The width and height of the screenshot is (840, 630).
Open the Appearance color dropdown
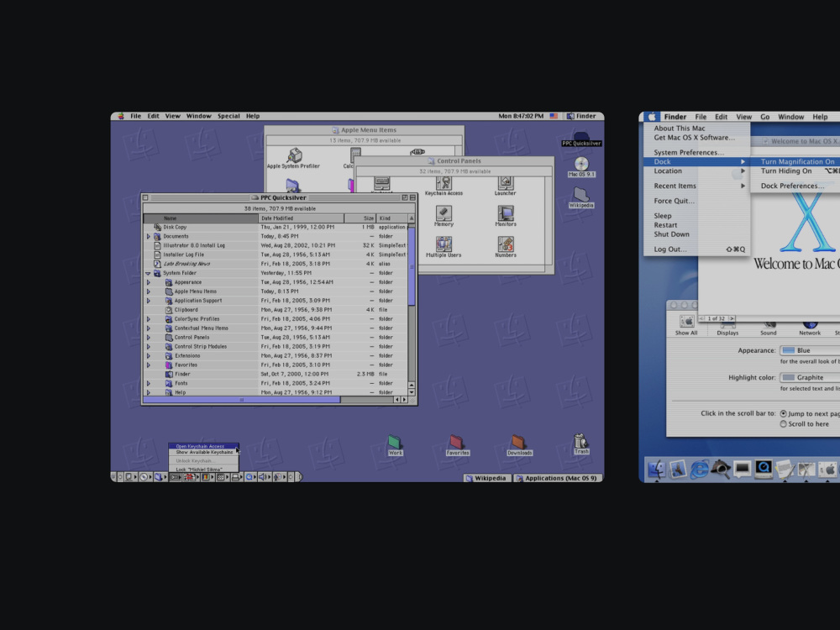point(810,350)
